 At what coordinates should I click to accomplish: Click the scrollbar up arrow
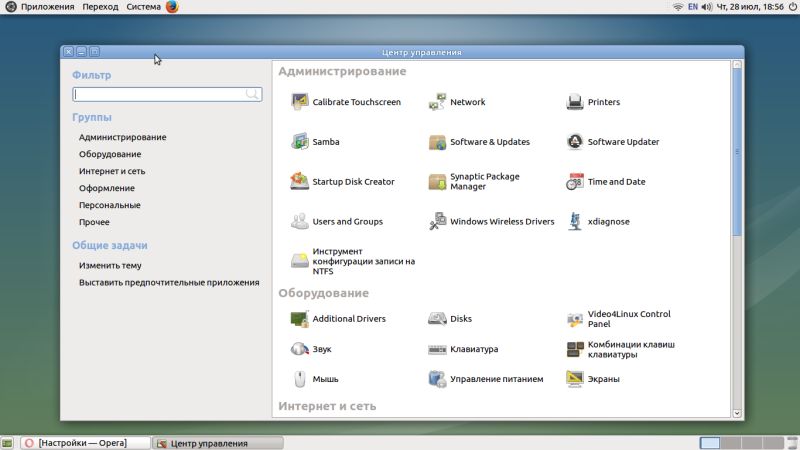point(737,65)
